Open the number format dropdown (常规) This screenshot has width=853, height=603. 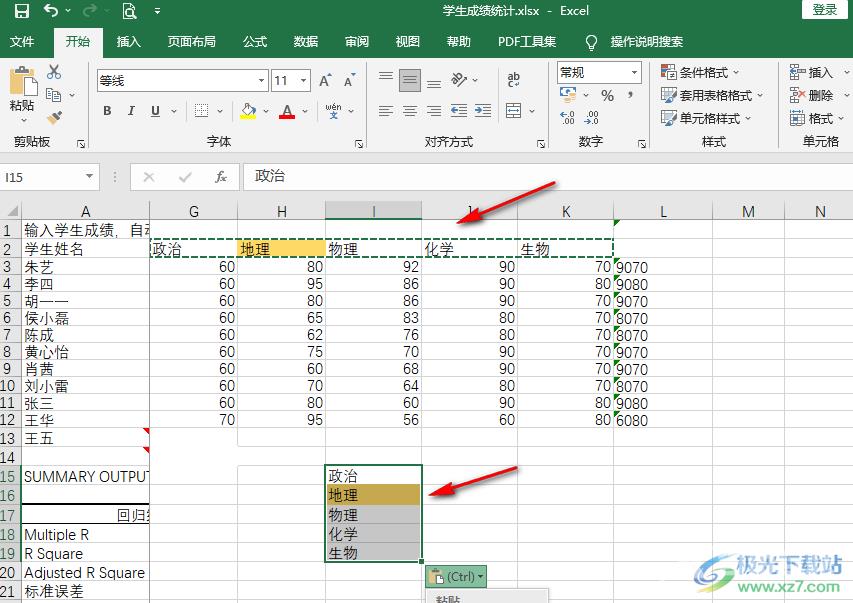634,72
